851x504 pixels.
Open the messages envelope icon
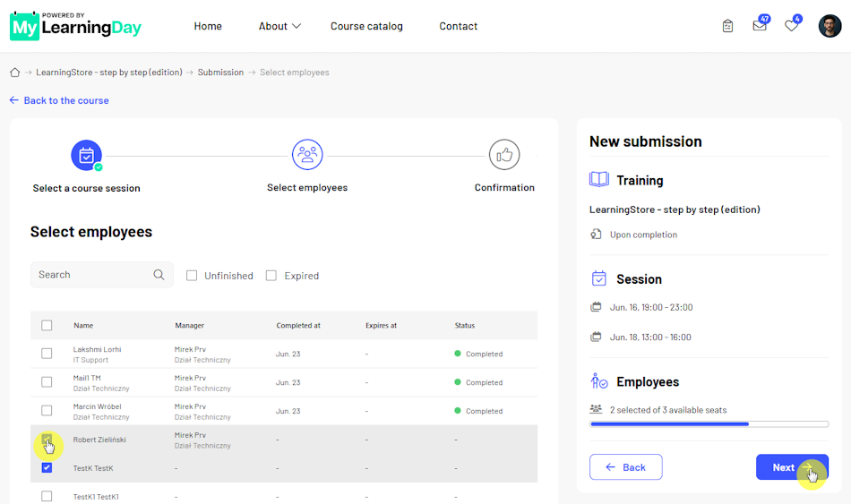[760, 25]
